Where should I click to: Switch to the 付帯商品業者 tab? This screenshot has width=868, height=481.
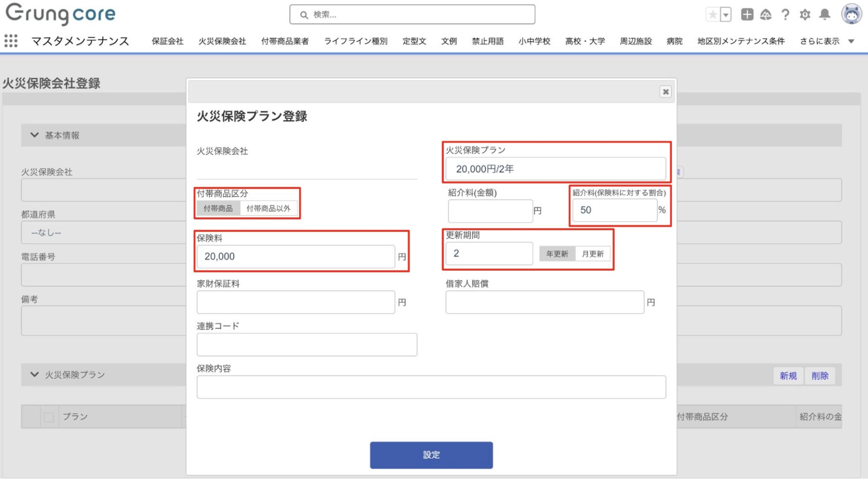tap(285, 41)
